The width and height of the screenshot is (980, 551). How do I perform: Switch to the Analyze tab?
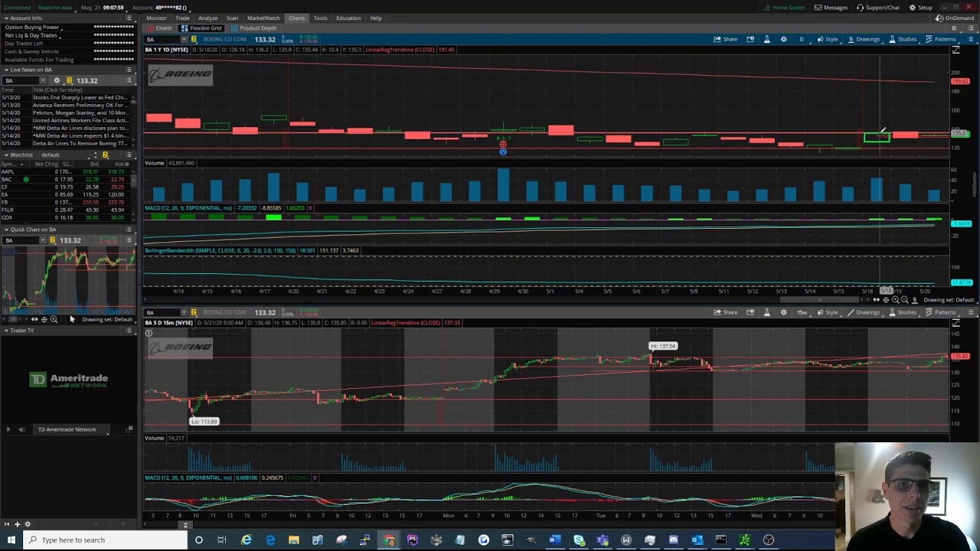(x=207, y=18)
